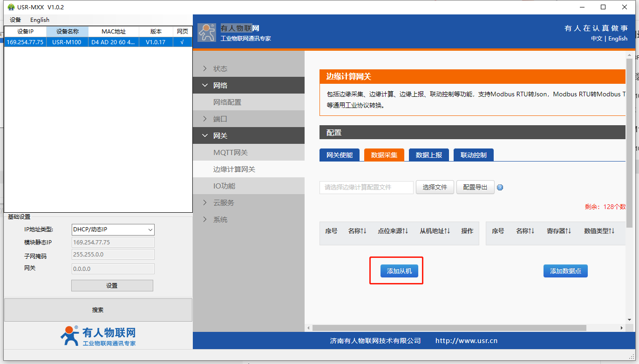Screen dimensions: 639x364
Task: Click the 搜索 button
Action: coord(98,310)
